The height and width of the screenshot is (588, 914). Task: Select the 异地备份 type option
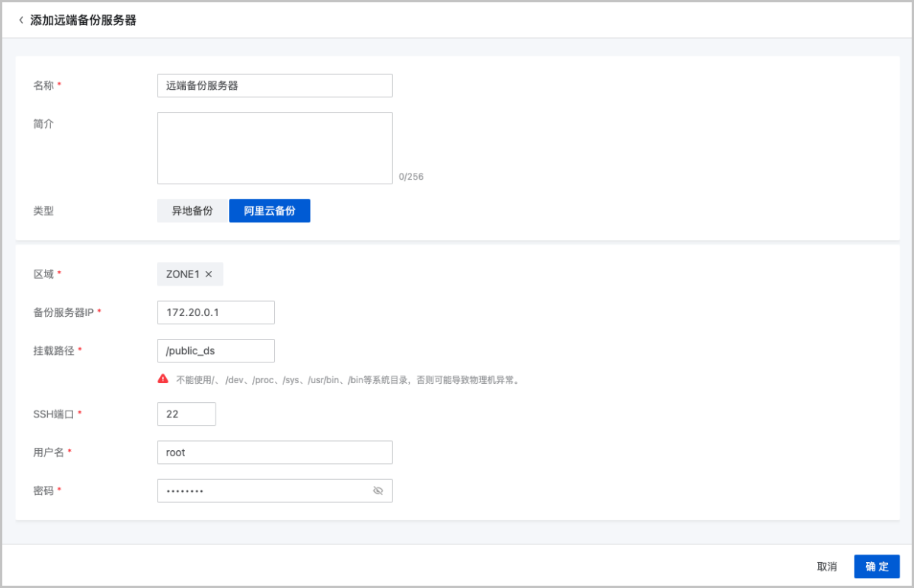pos(193,211)
